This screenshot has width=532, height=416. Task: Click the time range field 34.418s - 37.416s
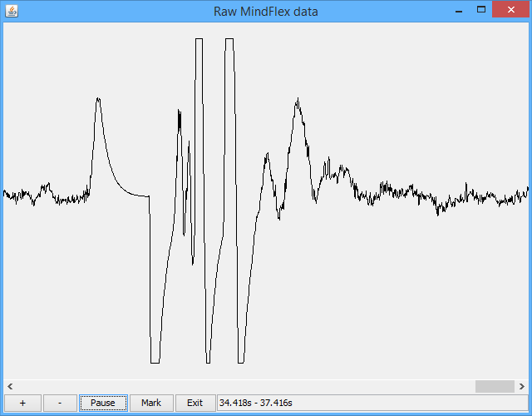tap(372, 403)
